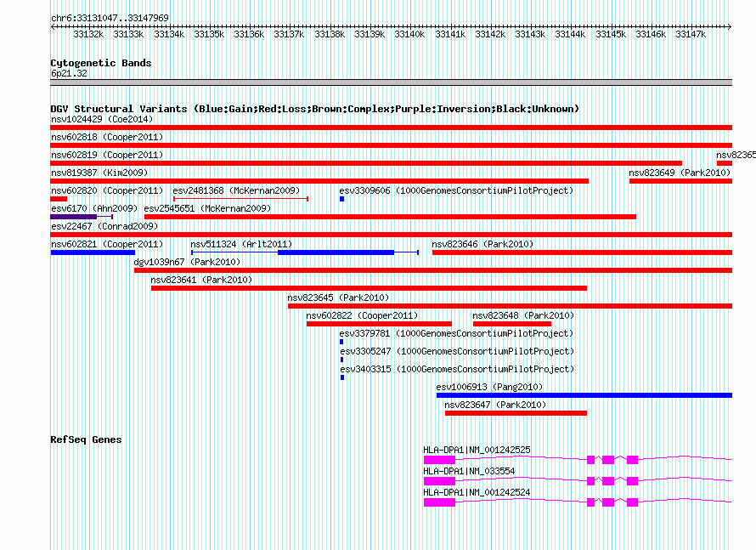Click large exon of HLA-DPA1 NM_001242524
The width and height of the screenshot is (756, 550).
point(439,502)
